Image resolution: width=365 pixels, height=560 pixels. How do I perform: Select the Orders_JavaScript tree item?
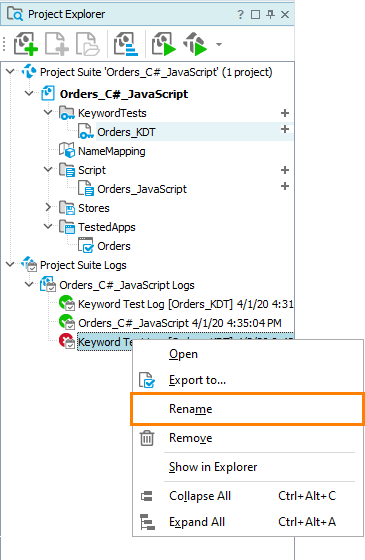(142, 189)
